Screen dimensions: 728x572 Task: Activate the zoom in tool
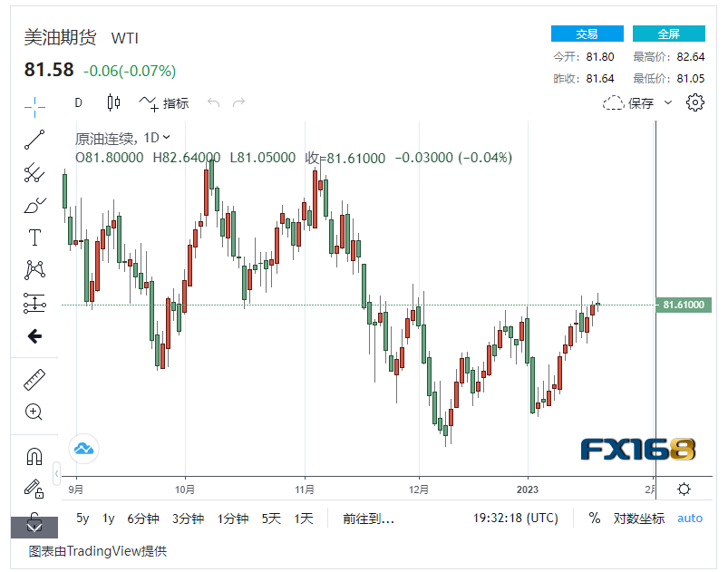coord(34,412)
